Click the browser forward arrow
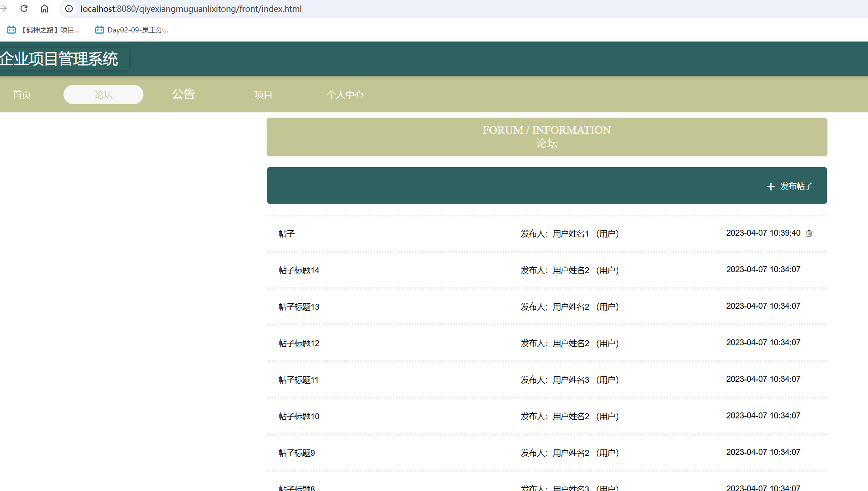This screenshot has width=868, height=491. click(3, 9)
